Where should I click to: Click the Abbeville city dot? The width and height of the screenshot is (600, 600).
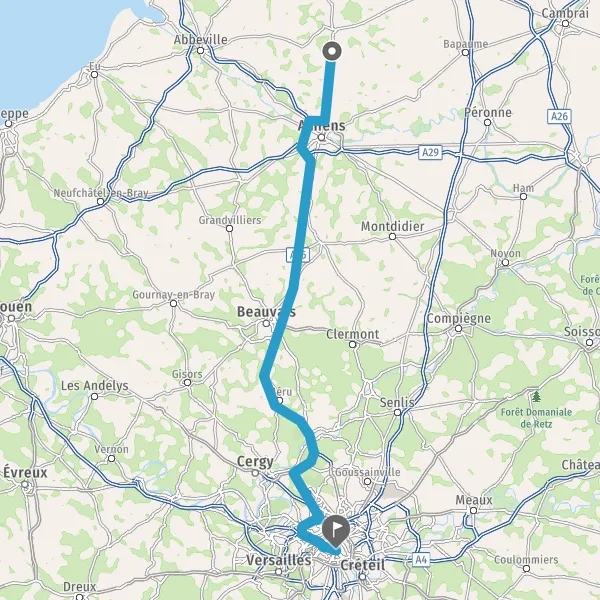click(x=201, y=51)
